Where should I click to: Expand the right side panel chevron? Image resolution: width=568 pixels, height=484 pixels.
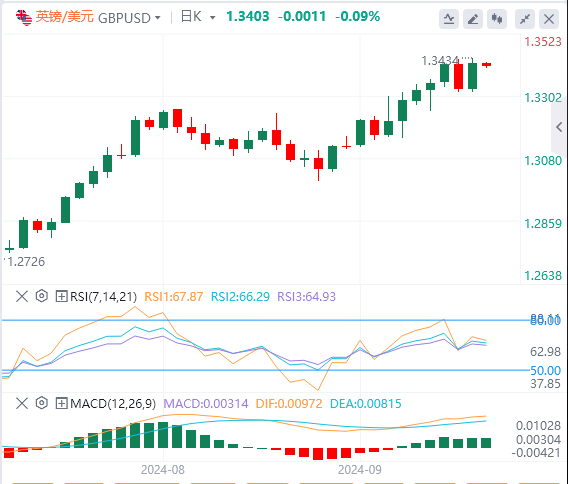559,127
